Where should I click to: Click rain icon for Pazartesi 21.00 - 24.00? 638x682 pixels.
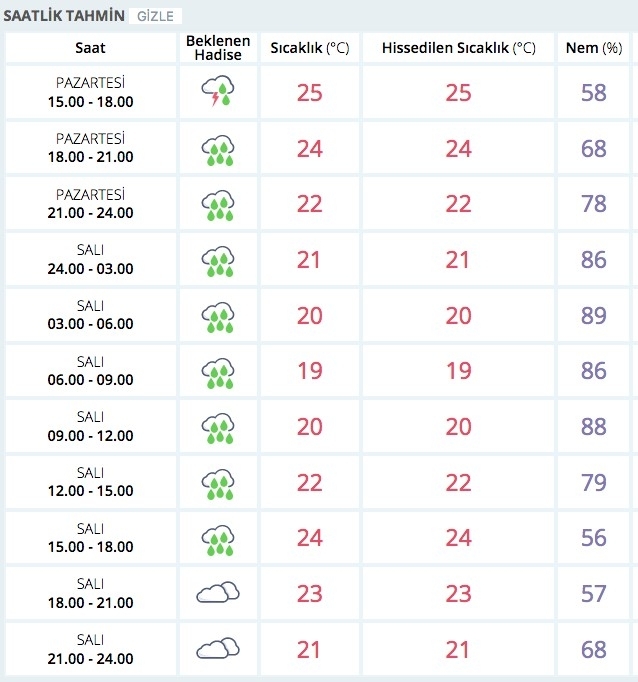click(x=217, y=204)
